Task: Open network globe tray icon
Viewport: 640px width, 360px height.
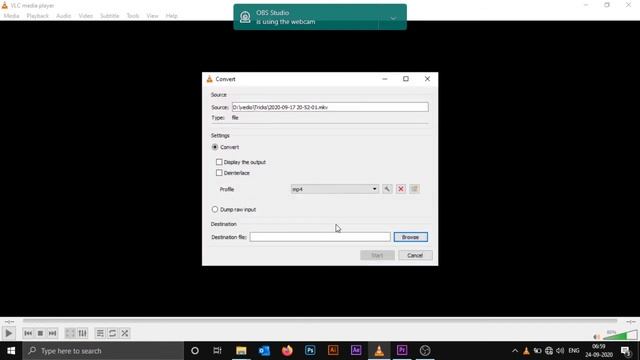Action: pyautogui.click(x=549, y=351)
